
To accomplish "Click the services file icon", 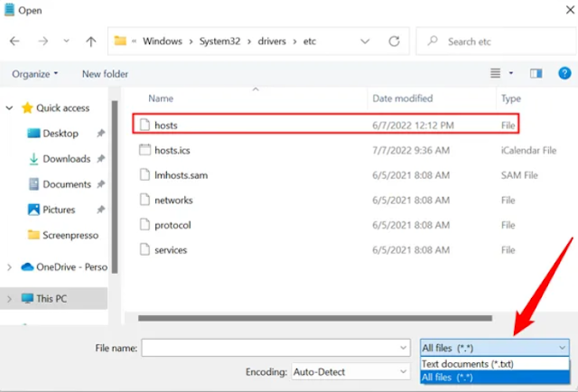I will (144, 249).
